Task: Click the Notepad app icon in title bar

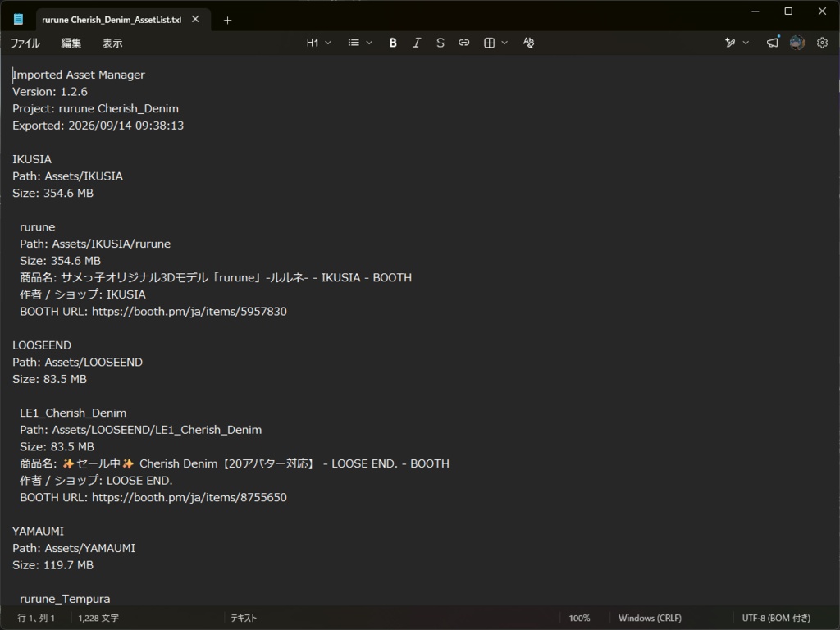Action: point(18,20)
